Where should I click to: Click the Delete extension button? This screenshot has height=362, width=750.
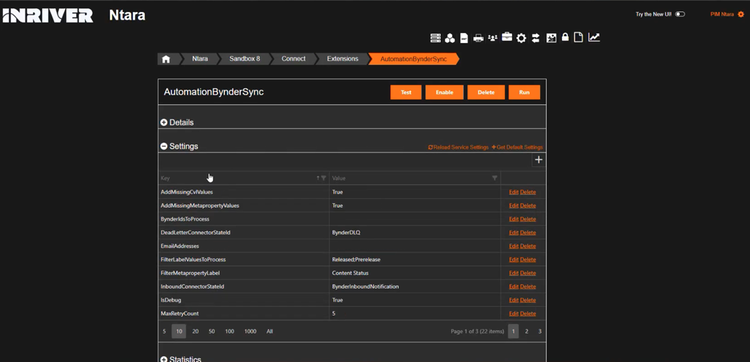[x=486, y=92]
